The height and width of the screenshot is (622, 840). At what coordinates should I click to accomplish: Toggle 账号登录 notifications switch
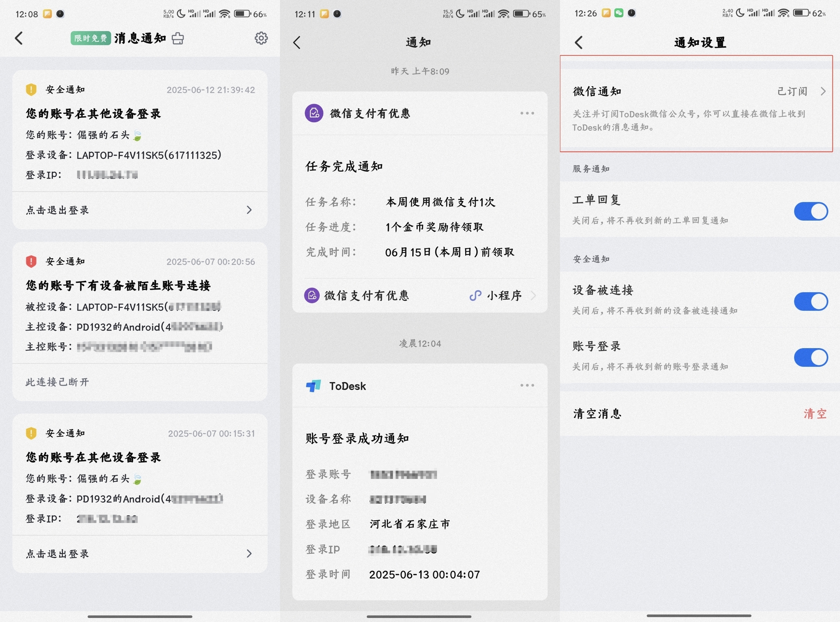(810, 357)
